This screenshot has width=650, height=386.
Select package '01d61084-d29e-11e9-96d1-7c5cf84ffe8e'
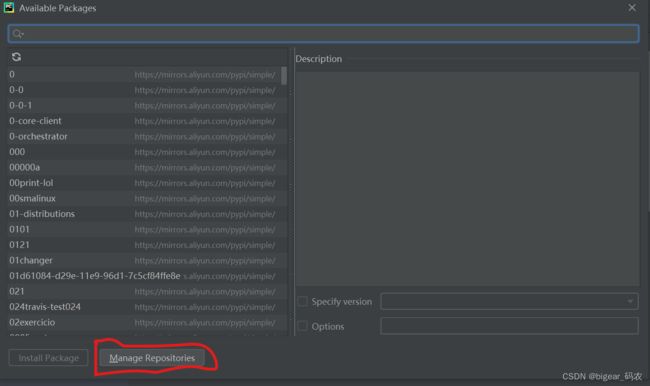(x=143, y=276)
